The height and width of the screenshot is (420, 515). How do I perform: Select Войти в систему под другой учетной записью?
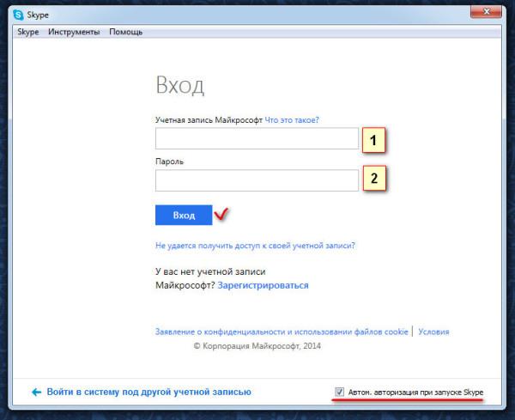(x=149, y=392)
